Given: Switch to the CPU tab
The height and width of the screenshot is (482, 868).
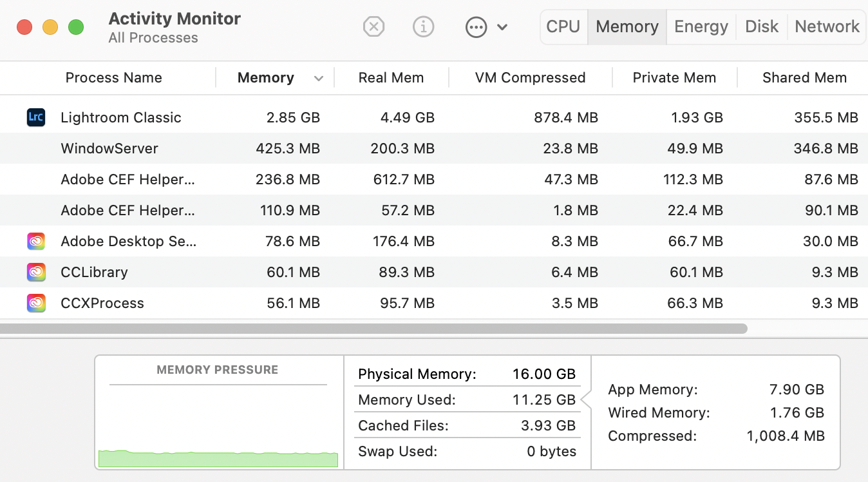Looking at the screenshot, I should (563, 26).
